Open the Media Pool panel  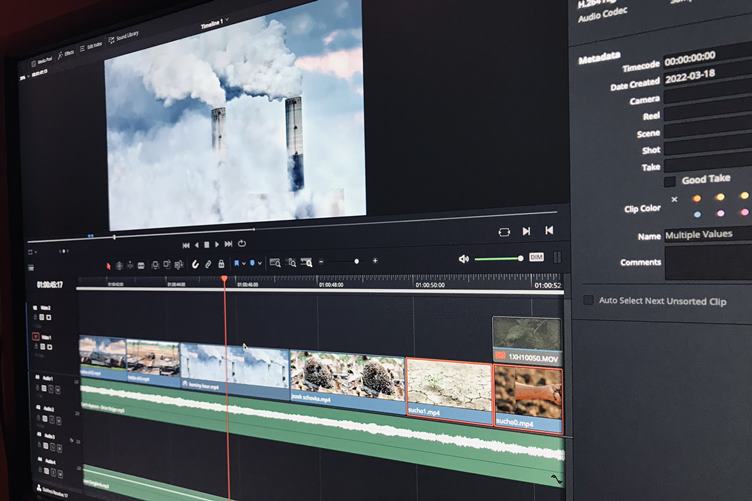pos(41,62)
